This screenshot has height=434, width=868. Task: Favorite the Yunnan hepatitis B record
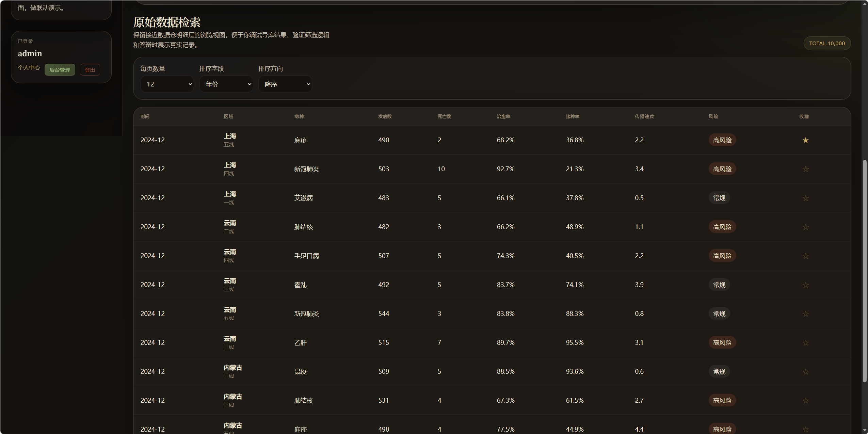[805, 343]
